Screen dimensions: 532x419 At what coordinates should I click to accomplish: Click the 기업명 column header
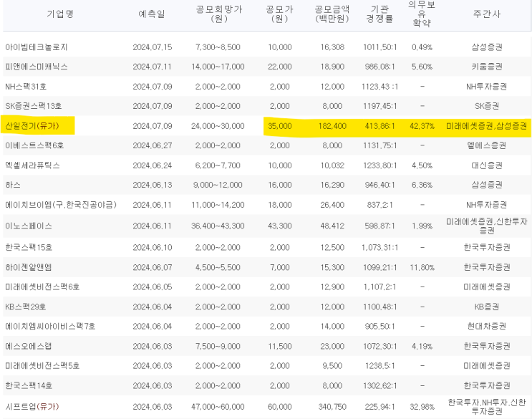coord(60,14)
